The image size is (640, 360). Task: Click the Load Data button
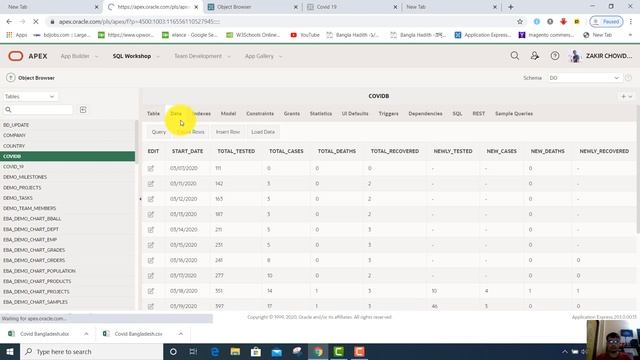click(263, 132)
